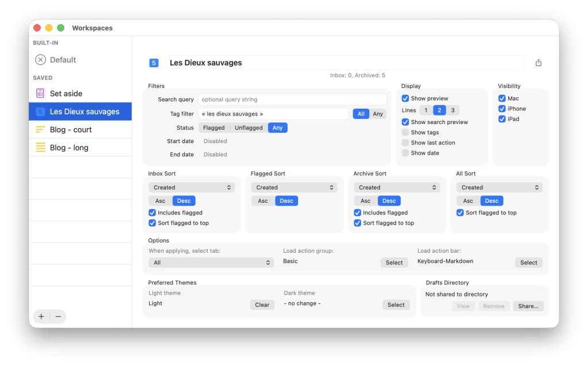Uncheck Mac visibility

502,98
